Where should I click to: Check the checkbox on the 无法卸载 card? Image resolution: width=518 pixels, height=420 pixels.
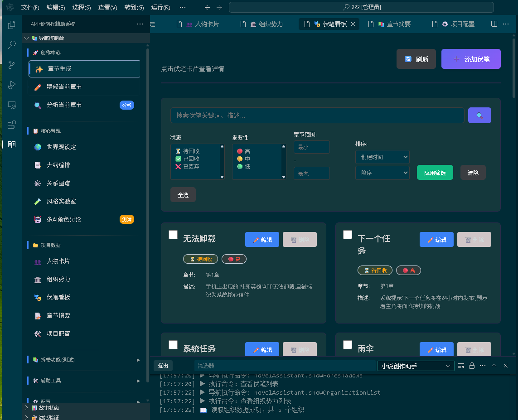(x=173, y=235)
